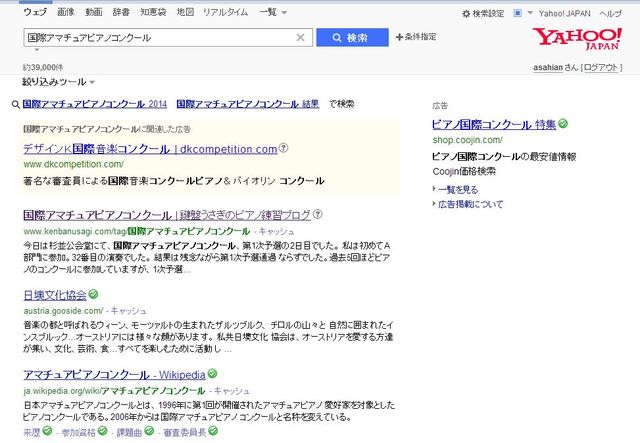
Task: Expand the 一覧を見る ad link
Action: [458, 189]
